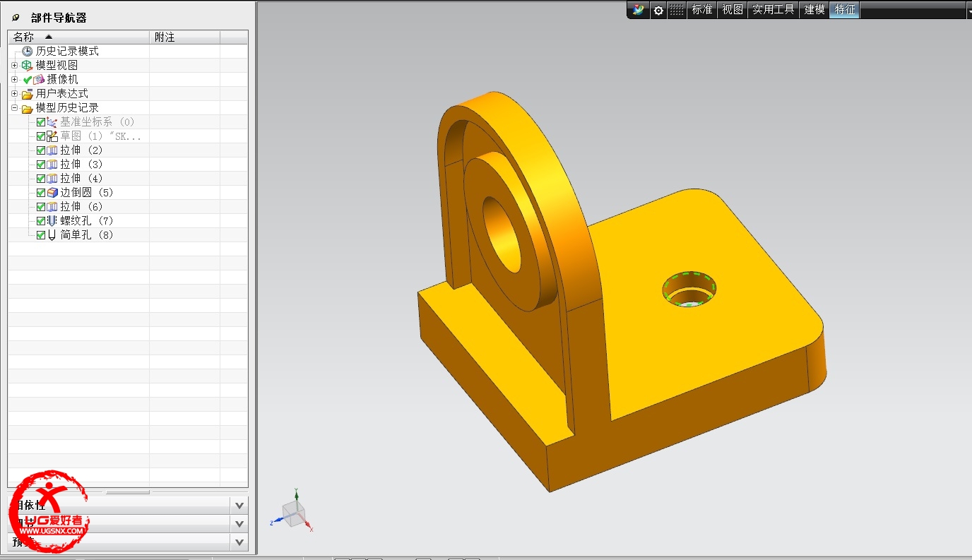The height and width of the screenshot is (560, 972).
Task: Select the 基准坐标系 (0) feature label
Action: (x=97, y=122)
